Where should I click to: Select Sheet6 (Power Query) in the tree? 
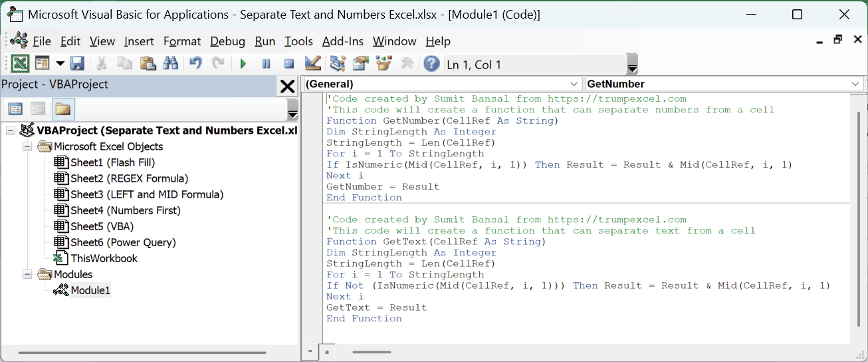[124, 242]
